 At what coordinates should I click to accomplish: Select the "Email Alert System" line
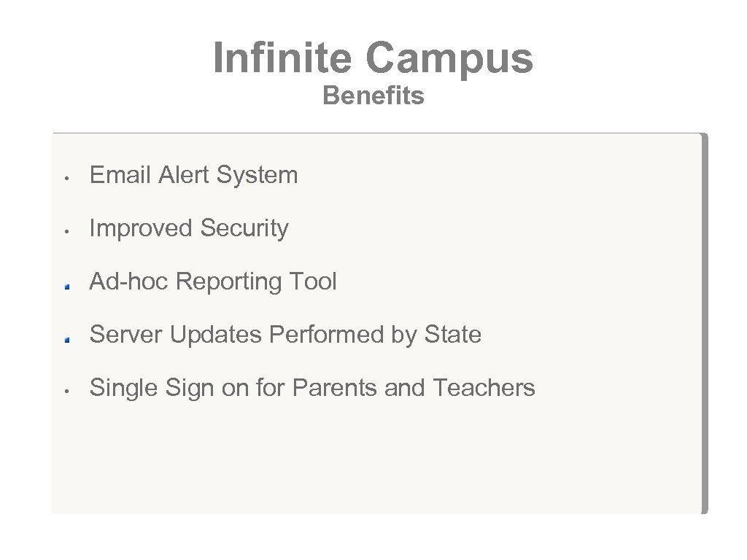tap(193, 175)
